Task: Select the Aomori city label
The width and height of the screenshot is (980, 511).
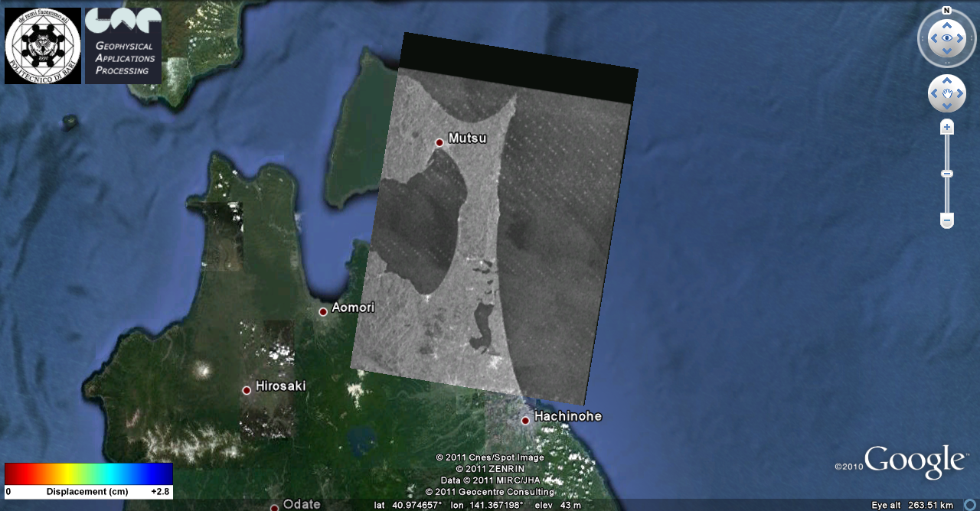Action: click(353, 308)
